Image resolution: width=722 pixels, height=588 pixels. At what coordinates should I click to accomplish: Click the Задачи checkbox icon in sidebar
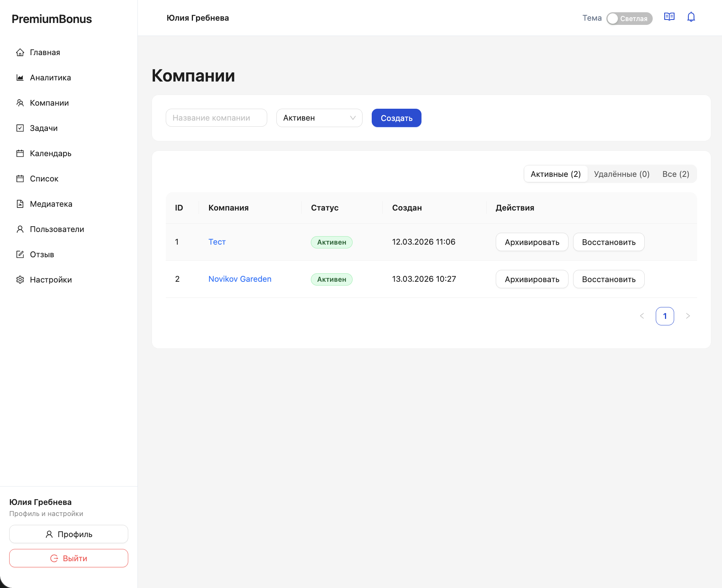coord(20,128)
